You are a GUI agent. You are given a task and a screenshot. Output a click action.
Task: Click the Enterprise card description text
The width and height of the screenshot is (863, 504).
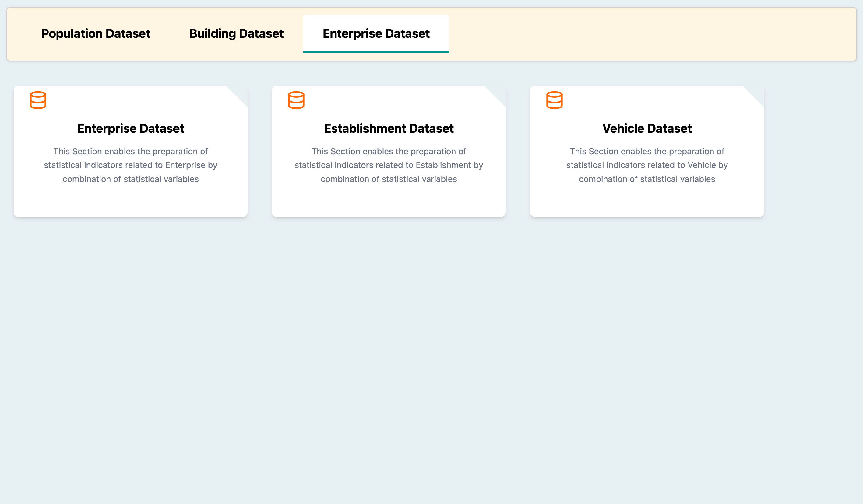130,165
